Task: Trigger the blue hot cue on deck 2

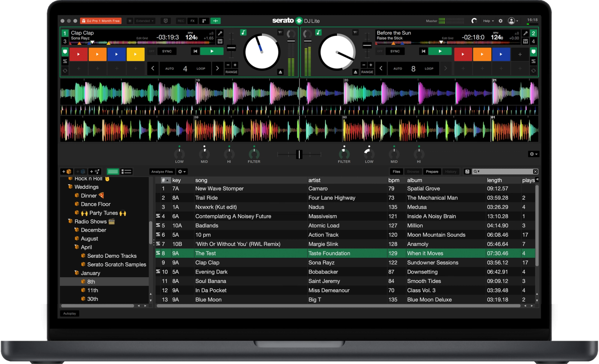Action: [501, 54]
